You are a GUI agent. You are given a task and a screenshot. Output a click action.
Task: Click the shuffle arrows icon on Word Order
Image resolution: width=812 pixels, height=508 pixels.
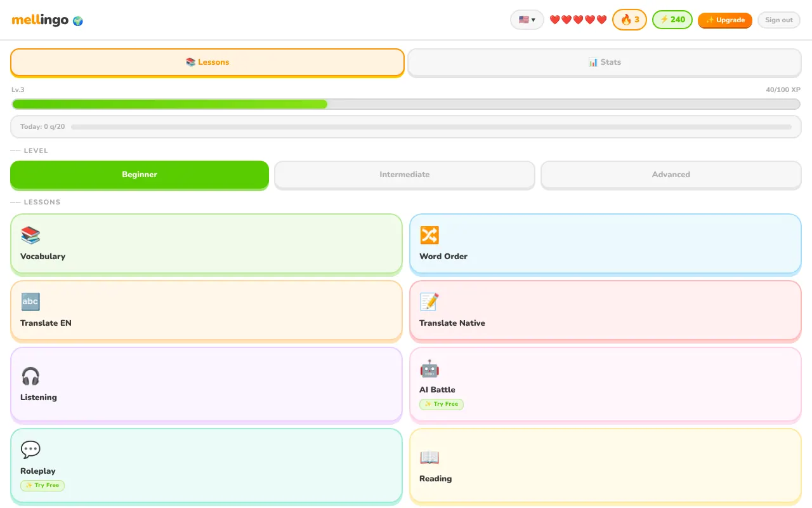pos(429,235)
